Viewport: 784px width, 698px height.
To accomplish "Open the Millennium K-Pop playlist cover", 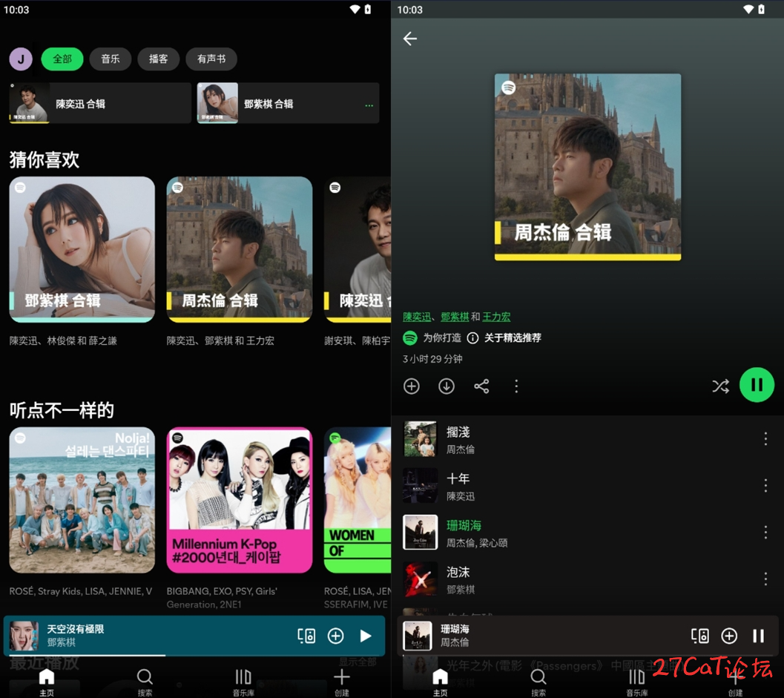I will point(240,500).
